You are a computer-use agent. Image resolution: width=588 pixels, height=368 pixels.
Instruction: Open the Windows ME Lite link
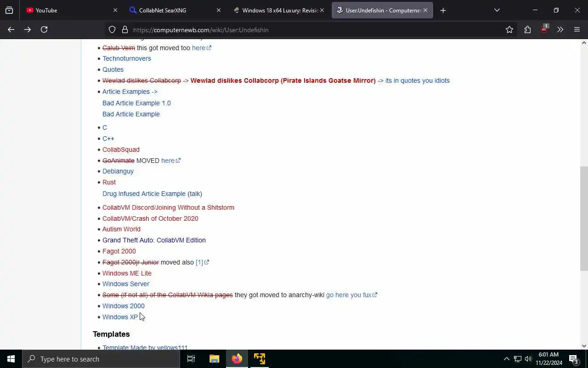tap(127, 273)
